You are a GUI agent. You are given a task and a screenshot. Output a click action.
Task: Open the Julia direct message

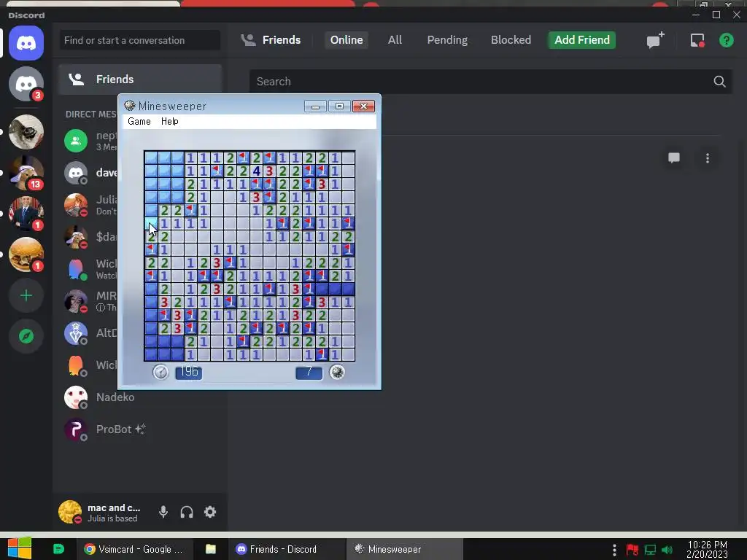(x=89, y=205)
